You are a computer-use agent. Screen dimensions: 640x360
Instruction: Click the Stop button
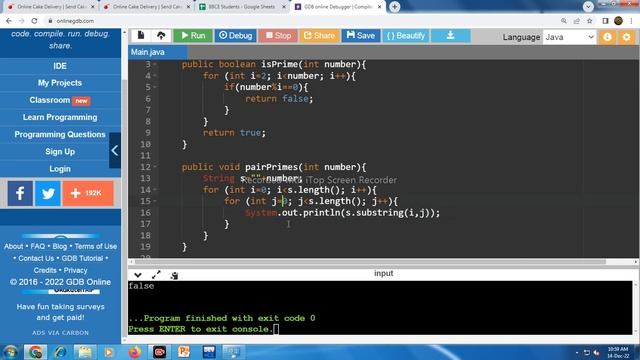tap(278, 36)
